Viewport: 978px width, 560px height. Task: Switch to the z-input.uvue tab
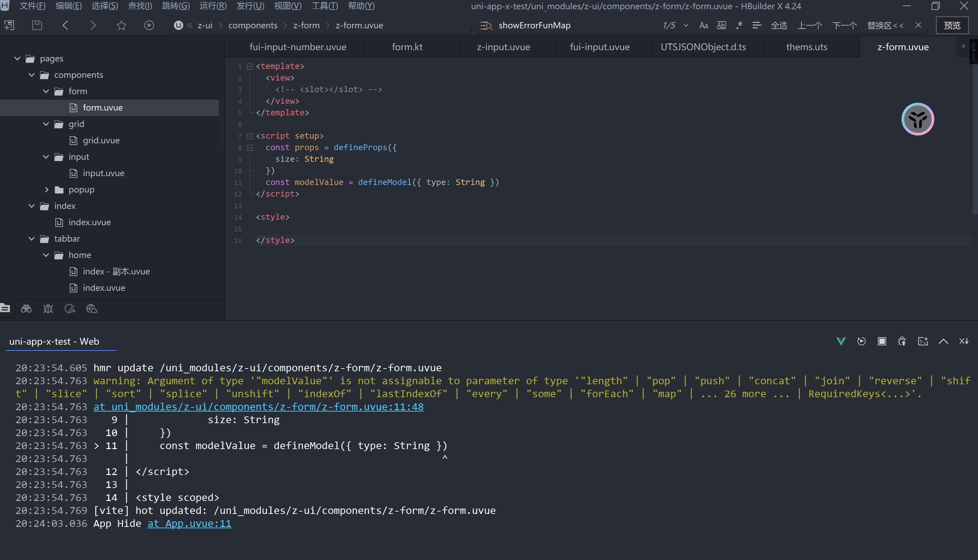tap(503, 47)
